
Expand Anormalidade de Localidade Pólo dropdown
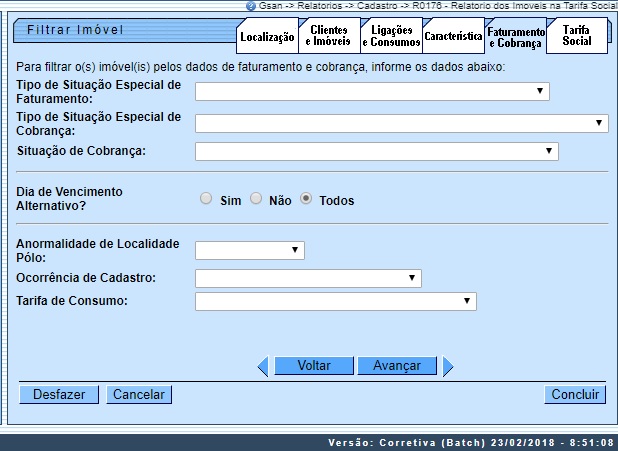tap(249, 250)
